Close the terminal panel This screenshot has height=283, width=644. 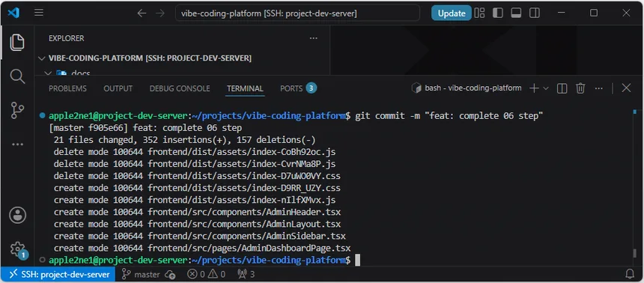[626, 88]
